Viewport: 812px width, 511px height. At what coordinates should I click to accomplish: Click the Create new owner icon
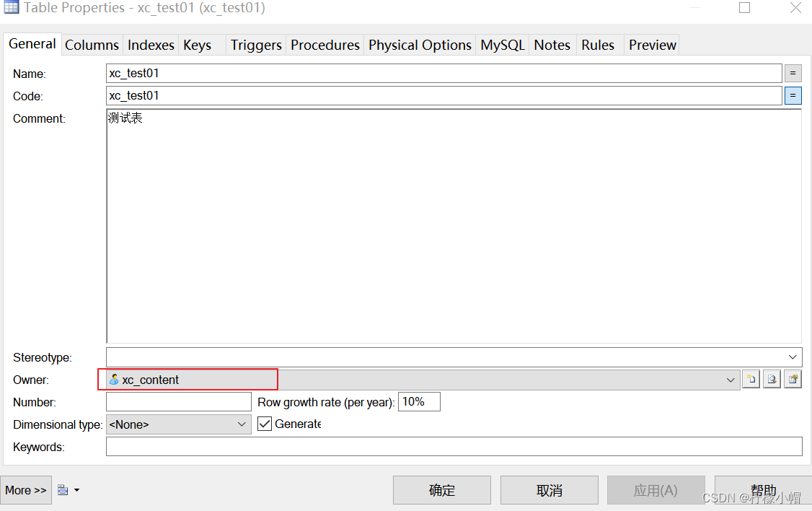pyautogui.click(x=751, y=380)
